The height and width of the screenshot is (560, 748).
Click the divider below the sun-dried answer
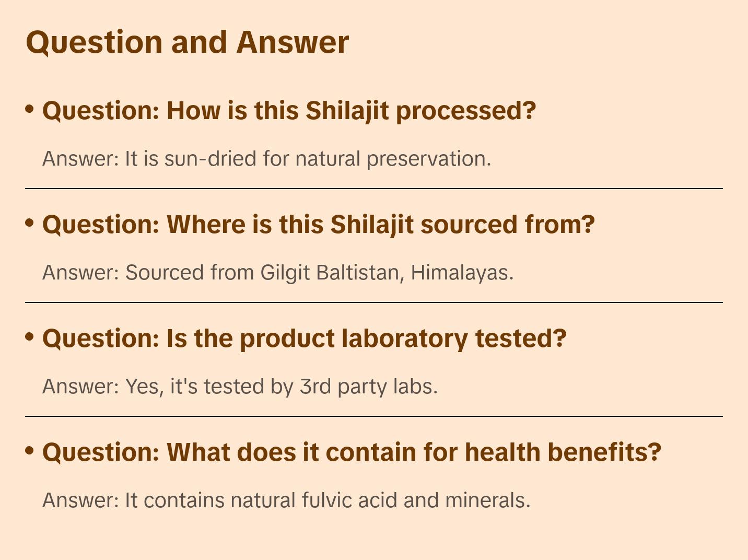373,189
